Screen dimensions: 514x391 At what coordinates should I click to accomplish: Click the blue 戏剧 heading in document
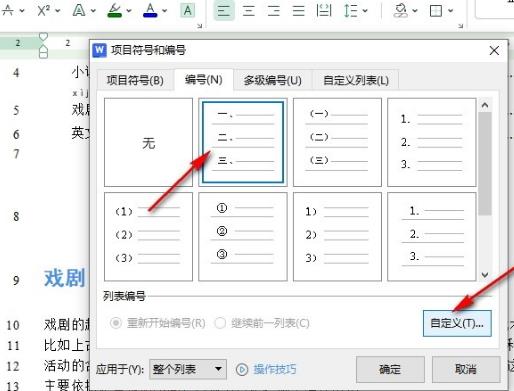point(64,278)
